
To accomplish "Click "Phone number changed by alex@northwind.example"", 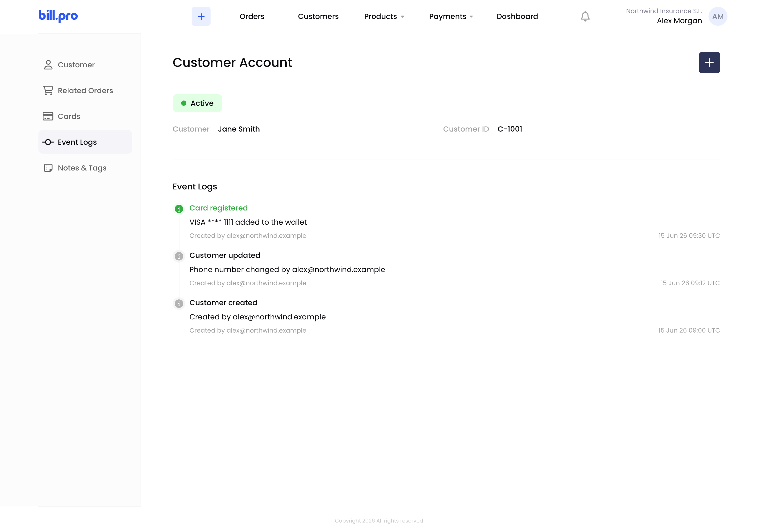I will coord(287,270).
